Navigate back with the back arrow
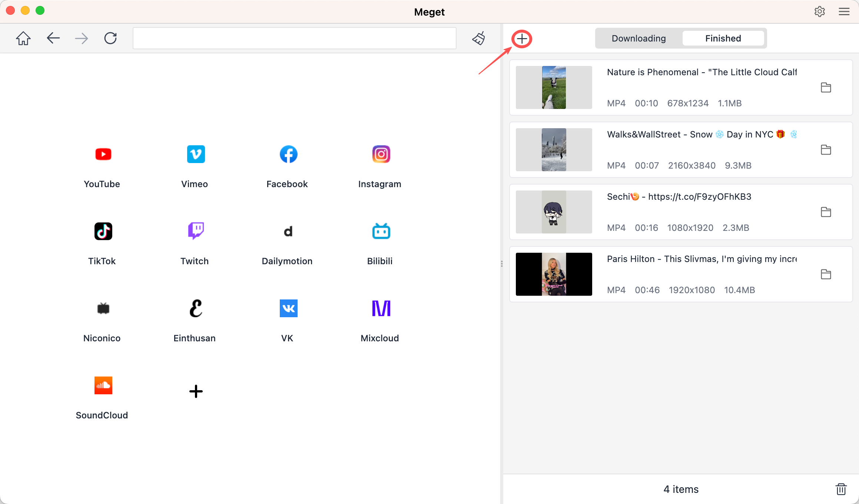This screenshot has width=859, height=504. (x=53, y=38)
